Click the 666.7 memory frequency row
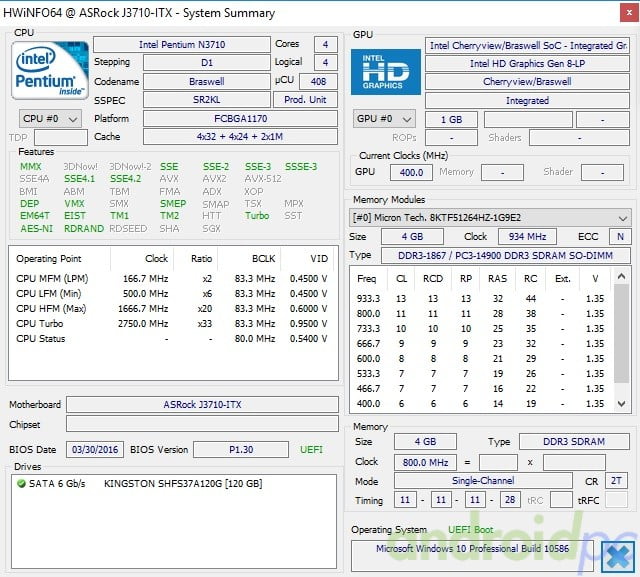This screenshot has height=577, width=640. click(481, 344)
